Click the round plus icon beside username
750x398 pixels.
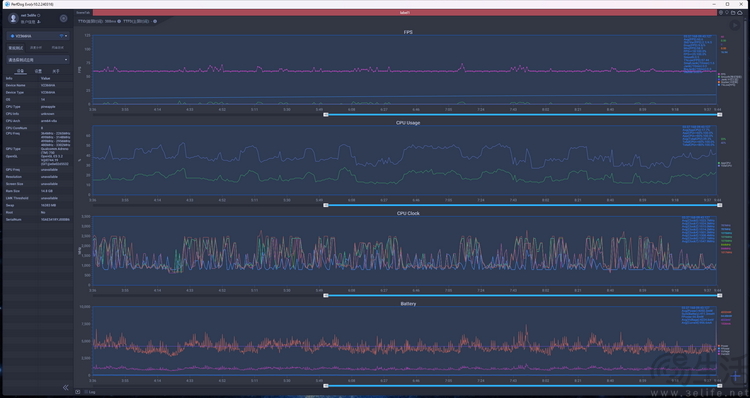tap(63, 18)
